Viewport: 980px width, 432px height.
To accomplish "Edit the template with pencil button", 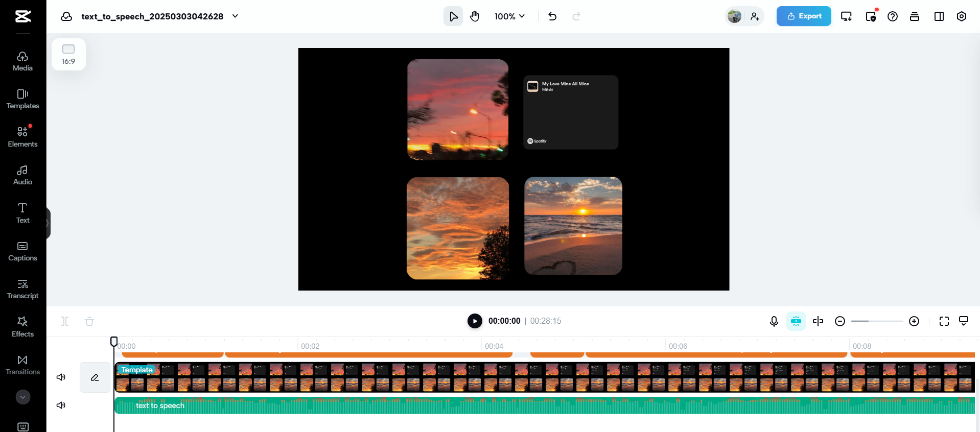I will (x=95, y=377).
